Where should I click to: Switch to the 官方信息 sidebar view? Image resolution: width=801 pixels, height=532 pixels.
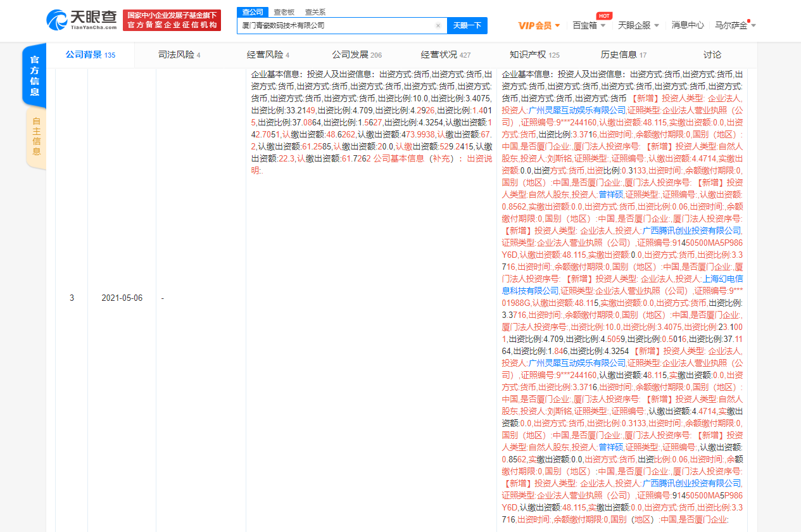(x=35, y=77)
